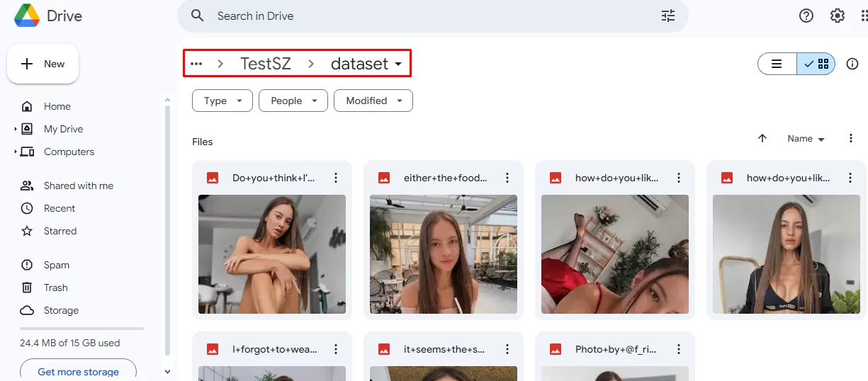
Task: Click the storage usage bar
Action: pyautogui.click(x=81, y=329)
